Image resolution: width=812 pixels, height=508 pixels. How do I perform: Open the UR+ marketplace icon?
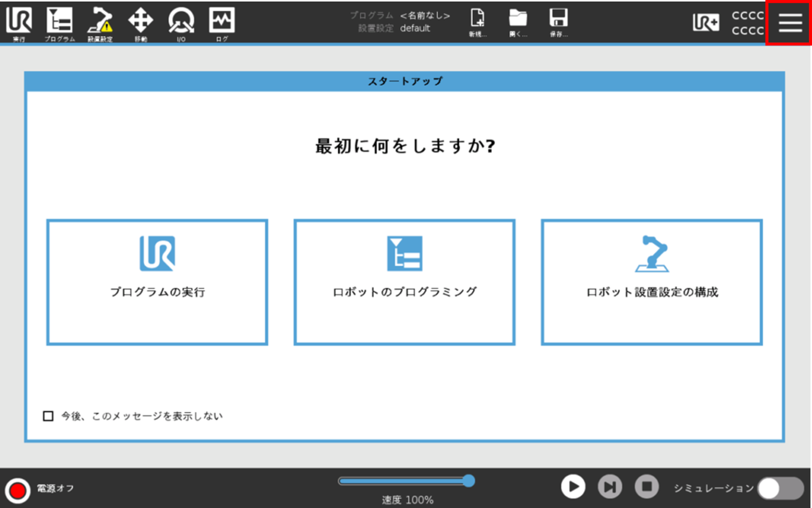706,23
